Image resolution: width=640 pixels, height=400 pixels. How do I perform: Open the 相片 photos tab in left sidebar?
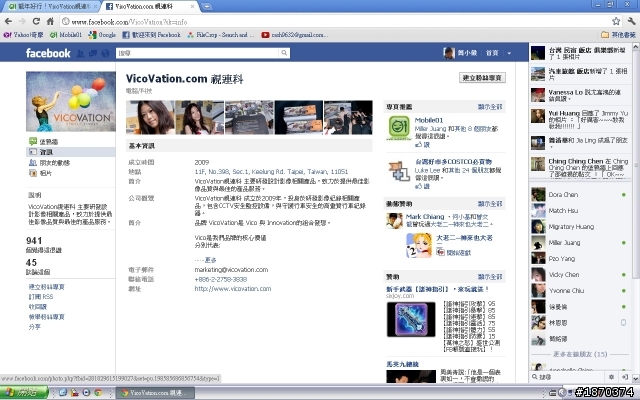click(x=40, y=173)
